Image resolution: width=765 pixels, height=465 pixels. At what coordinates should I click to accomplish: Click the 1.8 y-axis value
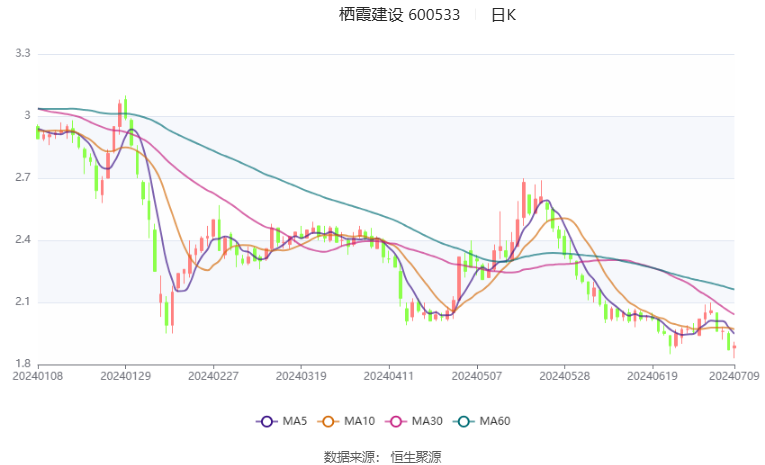click(x=22, y=364)
